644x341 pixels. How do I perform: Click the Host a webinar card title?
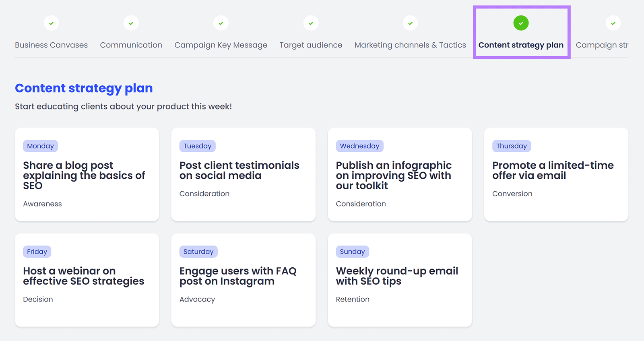pos(83,276)
